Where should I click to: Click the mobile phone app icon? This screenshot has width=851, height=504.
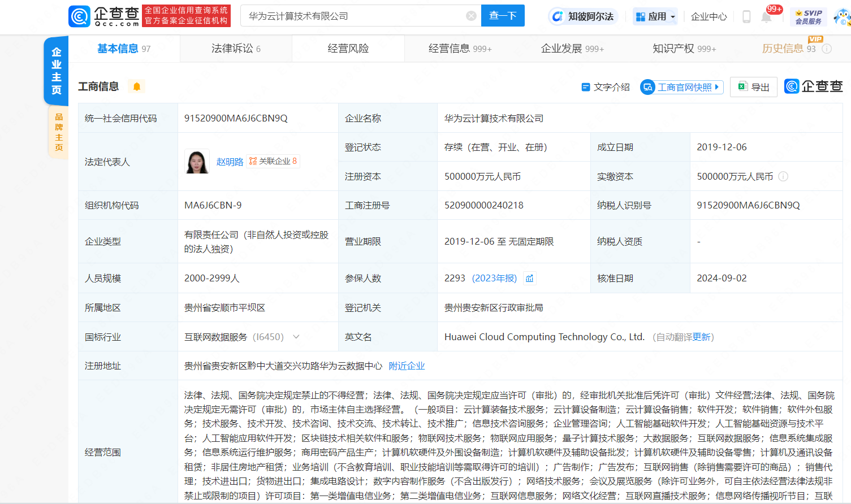[746, 16]
